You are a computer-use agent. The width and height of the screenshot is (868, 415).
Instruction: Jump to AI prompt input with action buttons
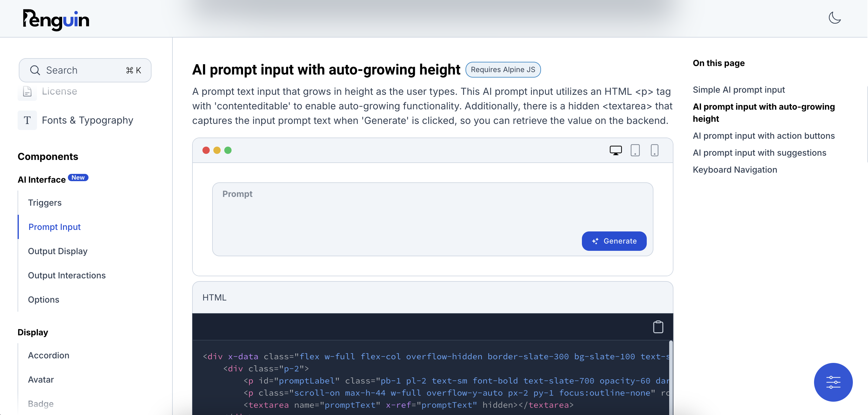(763, 136)
